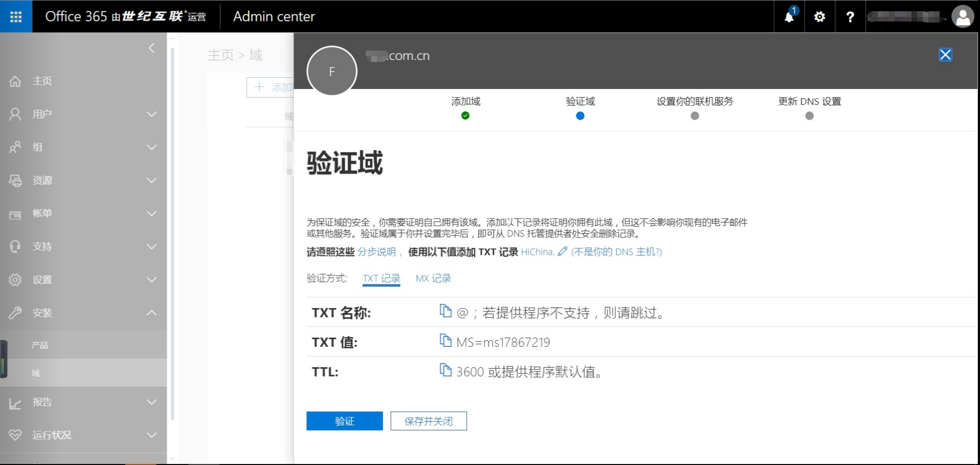Click the resources icon beside 资源
This screenshot has width=980, height=465.
pyautogui.click(x=15, y=181)
